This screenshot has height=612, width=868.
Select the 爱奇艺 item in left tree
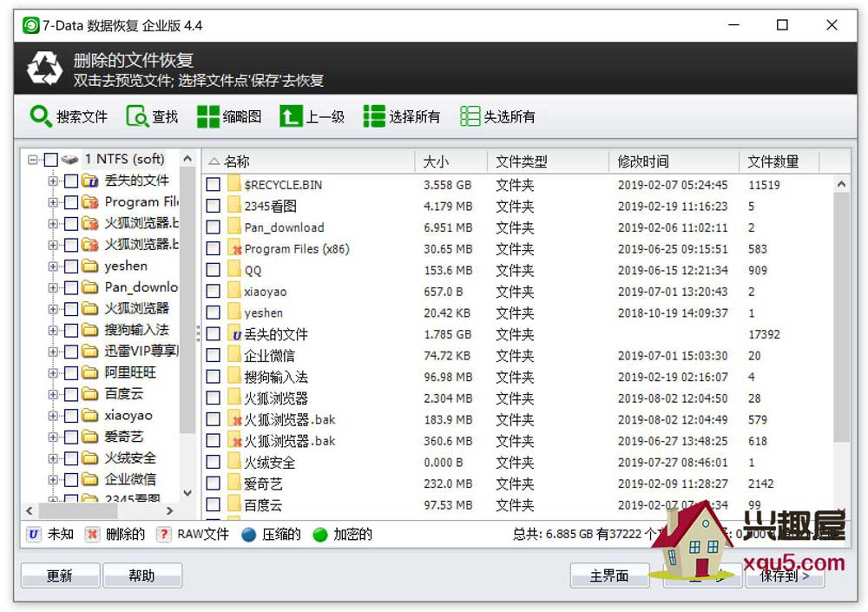click(124, 437)
